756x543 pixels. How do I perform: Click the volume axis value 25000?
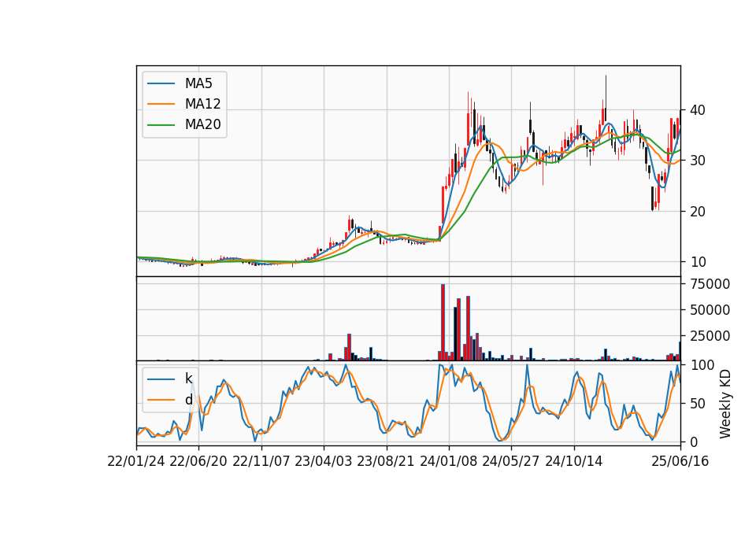(x=710, y=336)
